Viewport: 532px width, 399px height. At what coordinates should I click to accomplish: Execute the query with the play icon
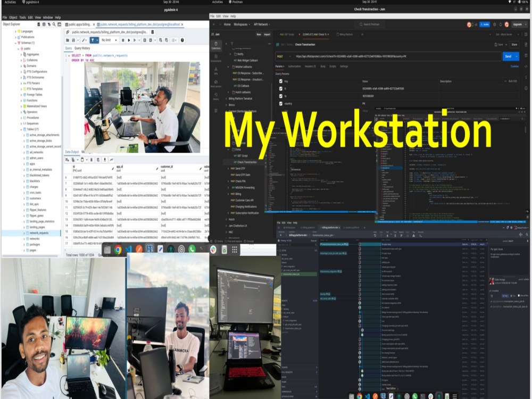[129, 40]
